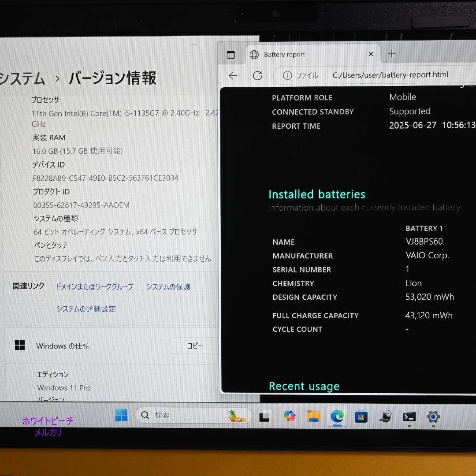Close the Battery report tab
The image size is (476, 476).
(x=371, y=54)
